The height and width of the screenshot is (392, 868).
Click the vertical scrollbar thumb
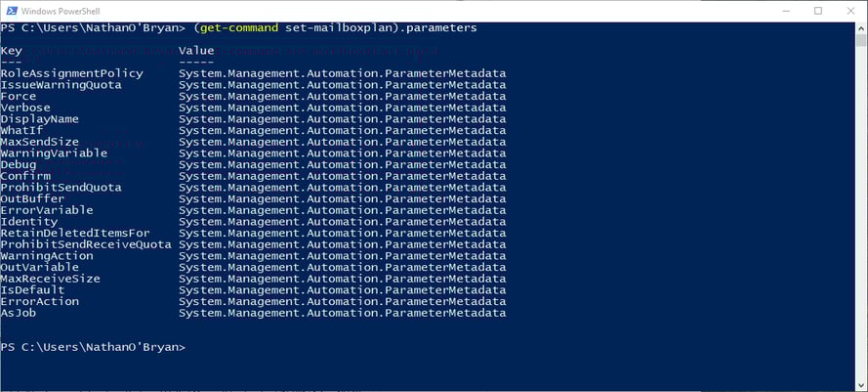click(x=861, y=40)
